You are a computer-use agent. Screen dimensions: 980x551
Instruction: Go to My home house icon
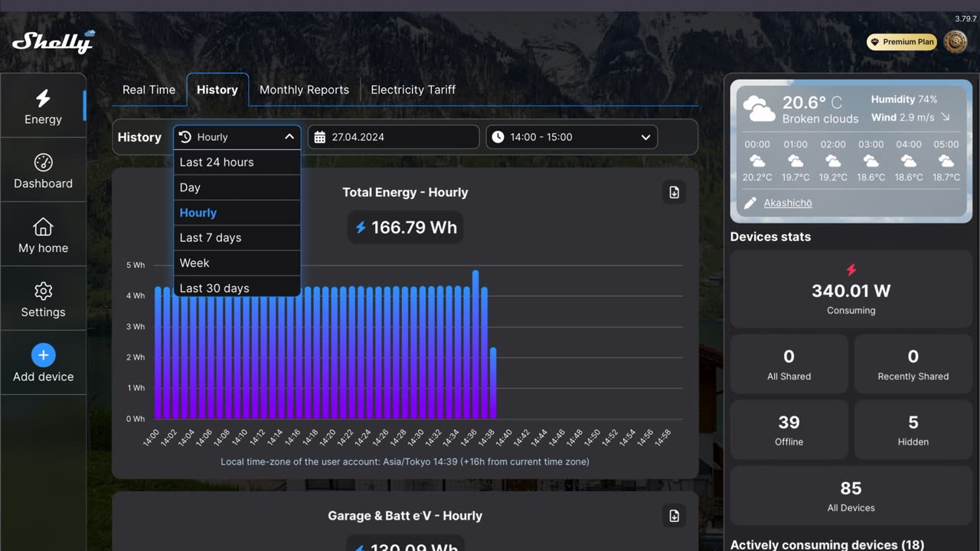click(43, 227)
